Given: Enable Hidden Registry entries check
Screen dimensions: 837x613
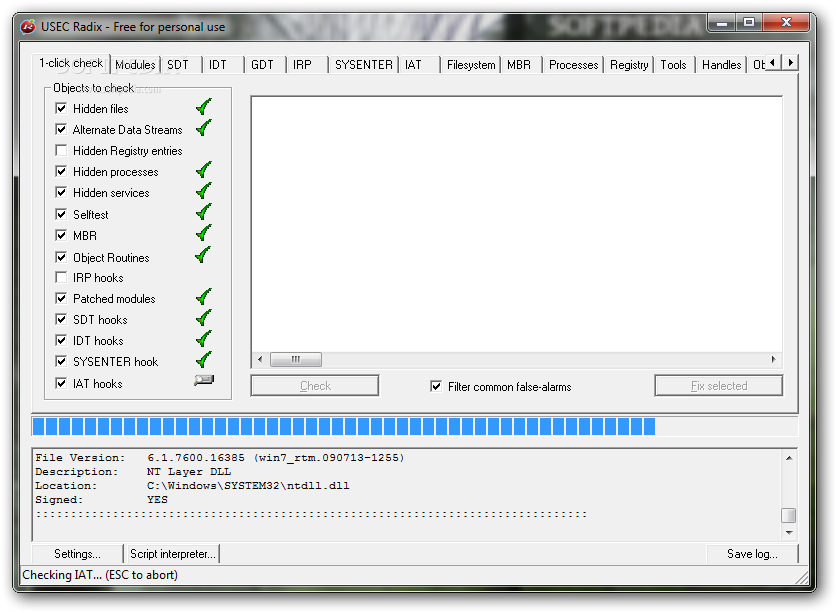Looking at the screenshot, I should pyautogui.click(x=61, y=150).
